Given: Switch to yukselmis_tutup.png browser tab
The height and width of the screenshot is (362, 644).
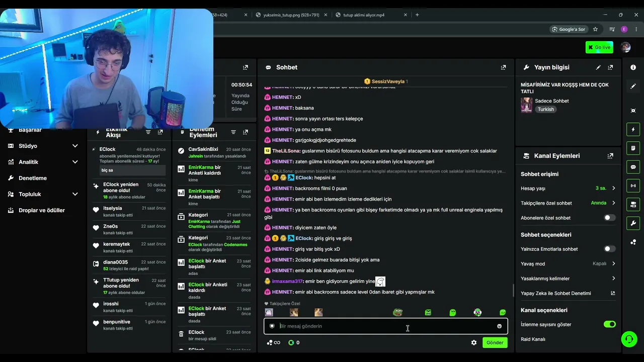Looking at the screenshot, I should 291,15.
